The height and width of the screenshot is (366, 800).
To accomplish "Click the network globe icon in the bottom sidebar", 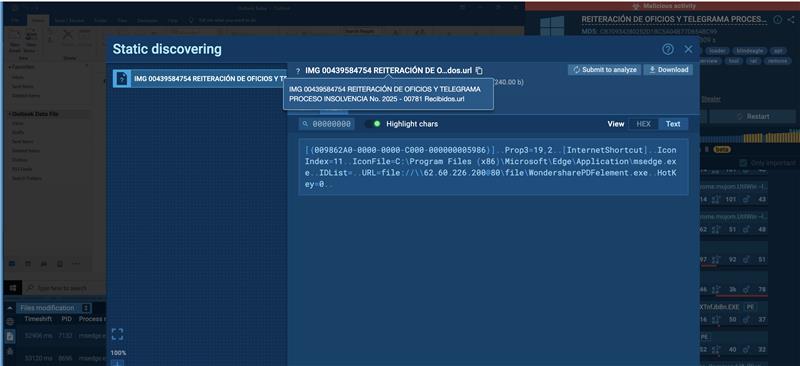I will [10, 322].
